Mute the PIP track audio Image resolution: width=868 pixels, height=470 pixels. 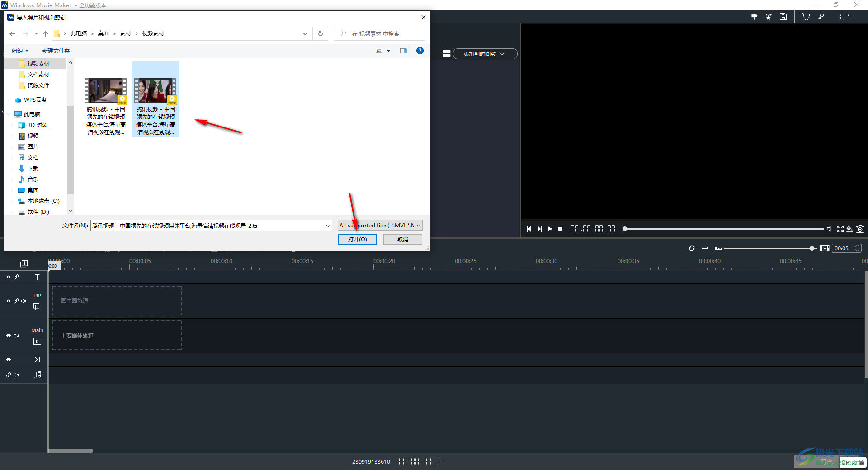[x=24, y=301]
